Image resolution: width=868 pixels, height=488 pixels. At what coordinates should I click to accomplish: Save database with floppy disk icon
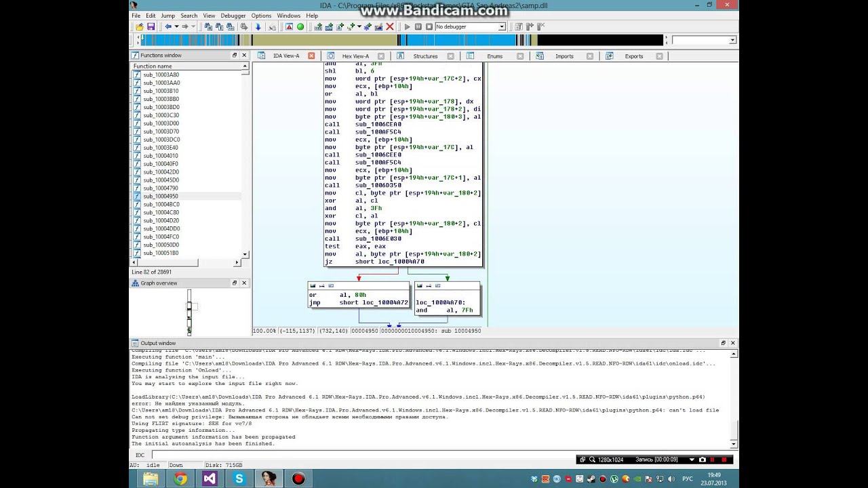tap(151, 26)
